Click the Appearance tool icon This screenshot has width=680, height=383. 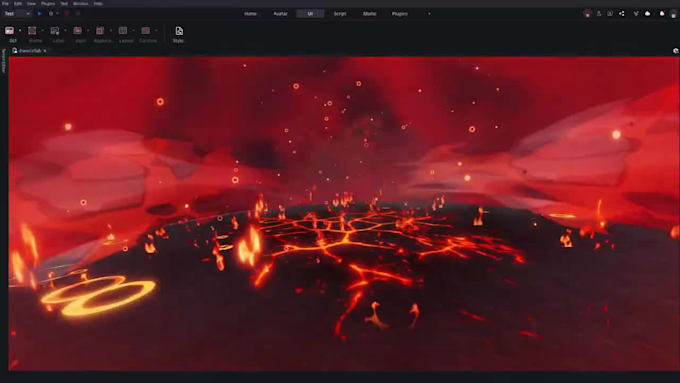point(100,31)
